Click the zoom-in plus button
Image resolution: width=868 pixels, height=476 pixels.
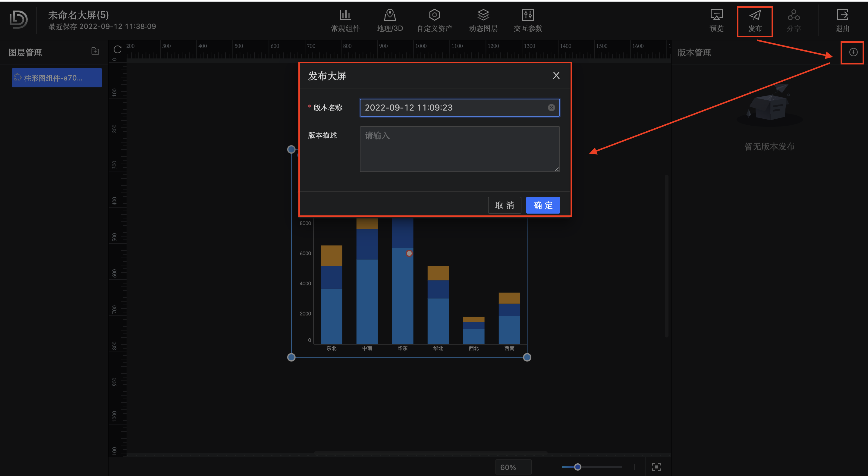pos(634,467)
